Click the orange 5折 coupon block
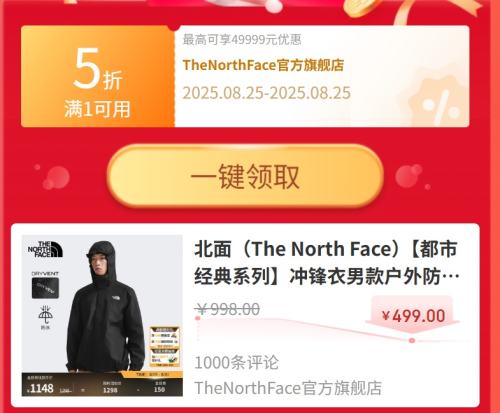Screen dimensions: 500x413 click(x=98, y=77)
